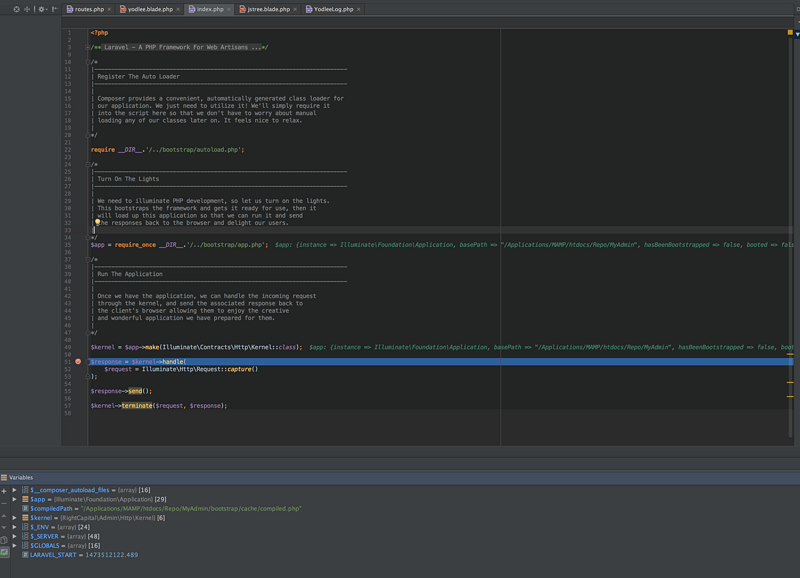Click the Variables panel list icon
Screen dimensions: 800x578
(x=4, y=478)
